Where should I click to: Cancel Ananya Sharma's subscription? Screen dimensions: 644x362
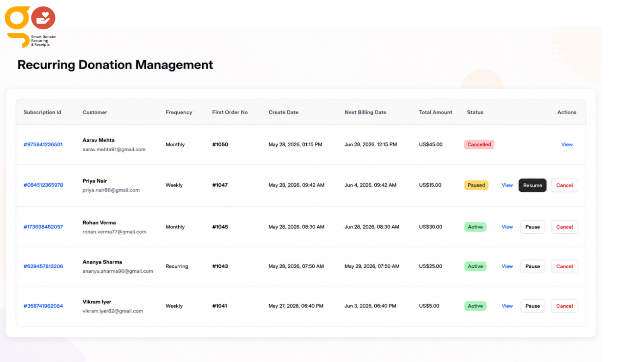point(564,266)
